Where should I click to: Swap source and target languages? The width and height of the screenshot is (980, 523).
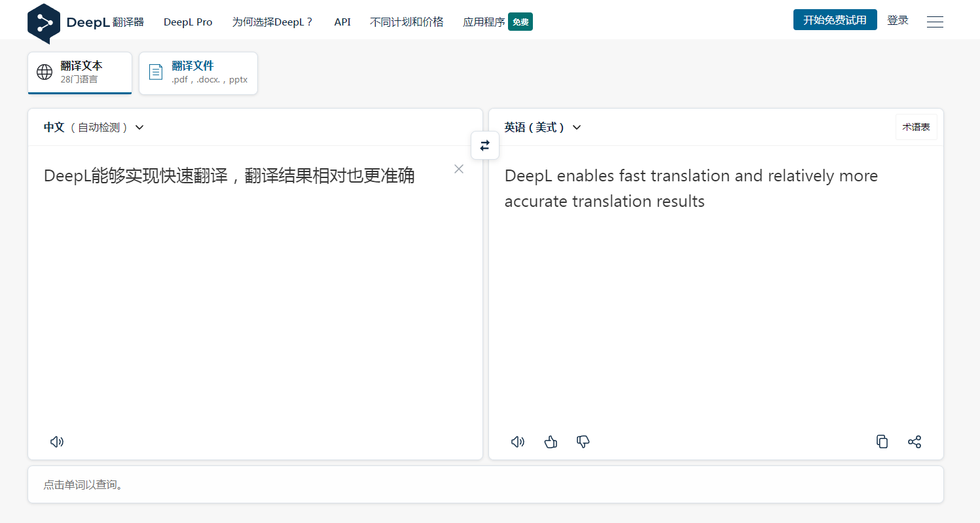pos(485,145)
